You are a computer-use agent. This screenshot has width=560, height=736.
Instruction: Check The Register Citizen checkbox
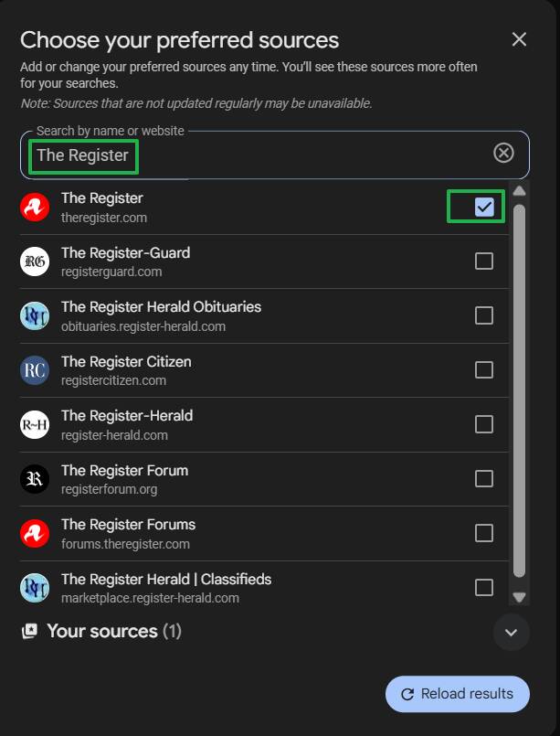(484, 370)
